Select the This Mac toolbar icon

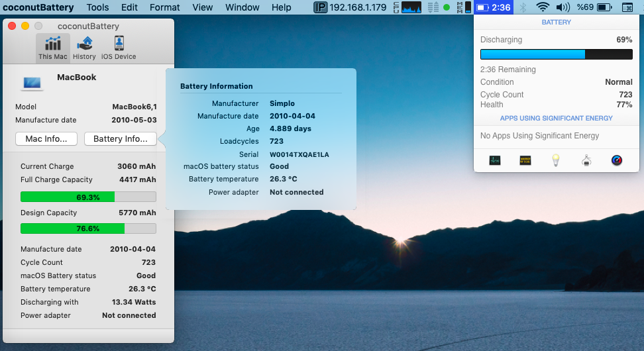click(x=52, y=48)
